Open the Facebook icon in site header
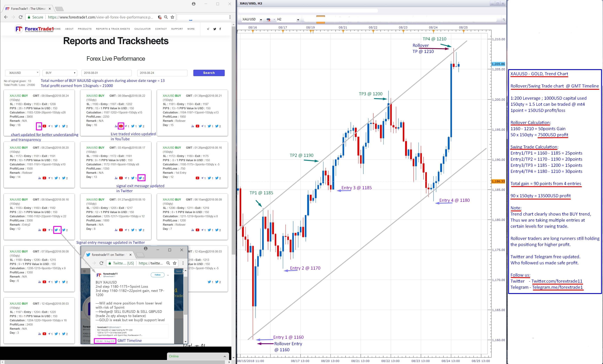The image size is (603, 364). (x=220, y=29)
